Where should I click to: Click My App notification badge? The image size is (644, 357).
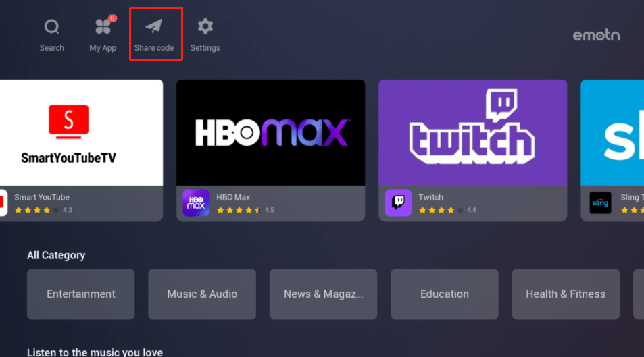(x=112, y=18)
